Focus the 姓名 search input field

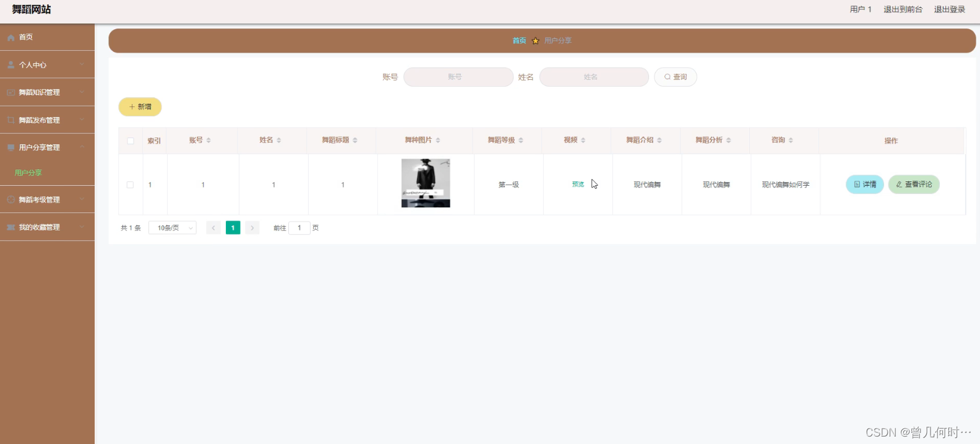(594, 77)
